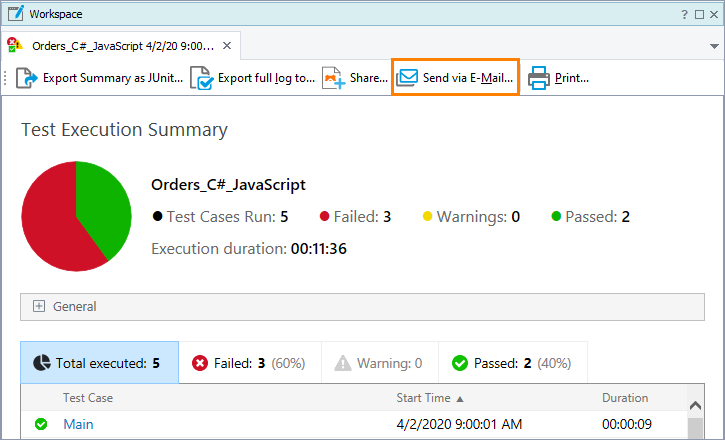Click Share... toolbar label
This screenshot has height=440, width=725.
369,78
